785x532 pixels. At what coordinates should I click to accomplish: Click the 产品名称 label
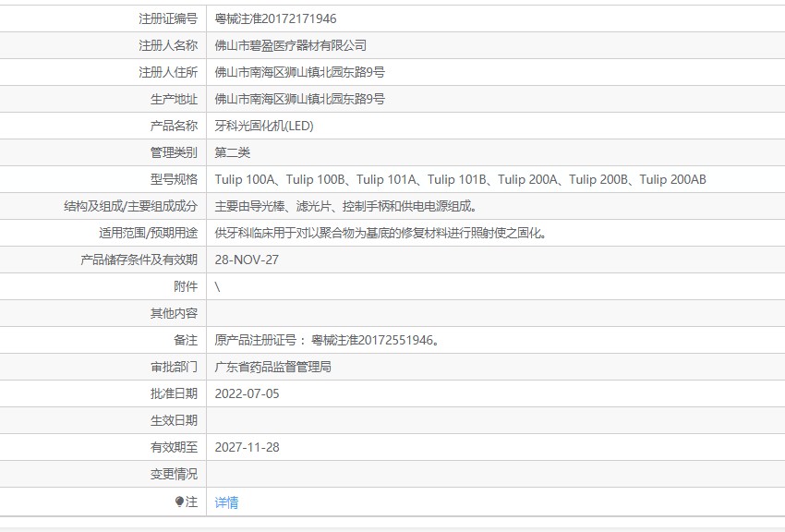tap(175, 126)
